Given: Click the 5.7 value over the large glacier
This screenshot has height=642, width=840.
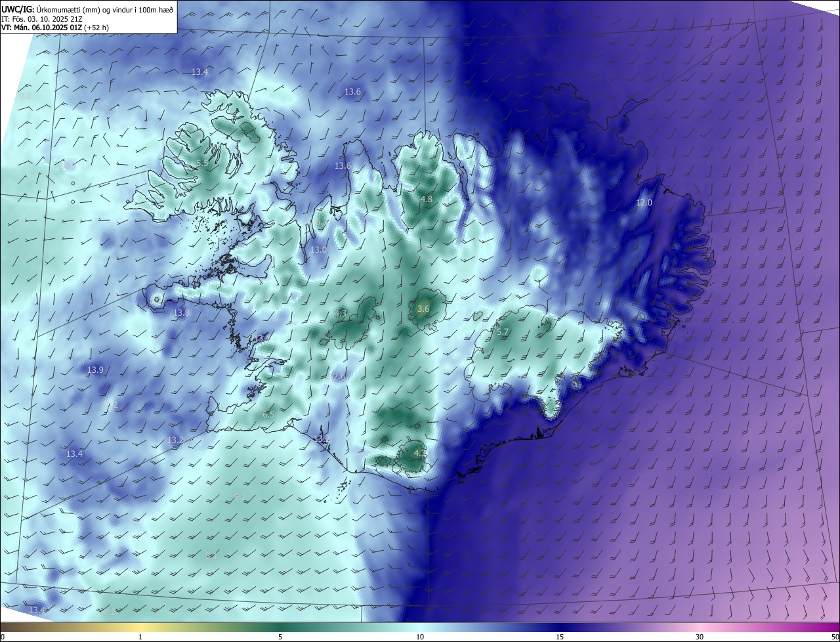Looking at the screenshot, I should [x=503, y=332].
